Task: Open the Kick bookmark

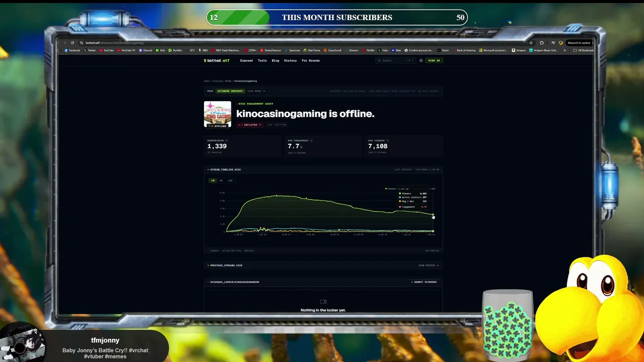Action: click(x=161, y=50)
